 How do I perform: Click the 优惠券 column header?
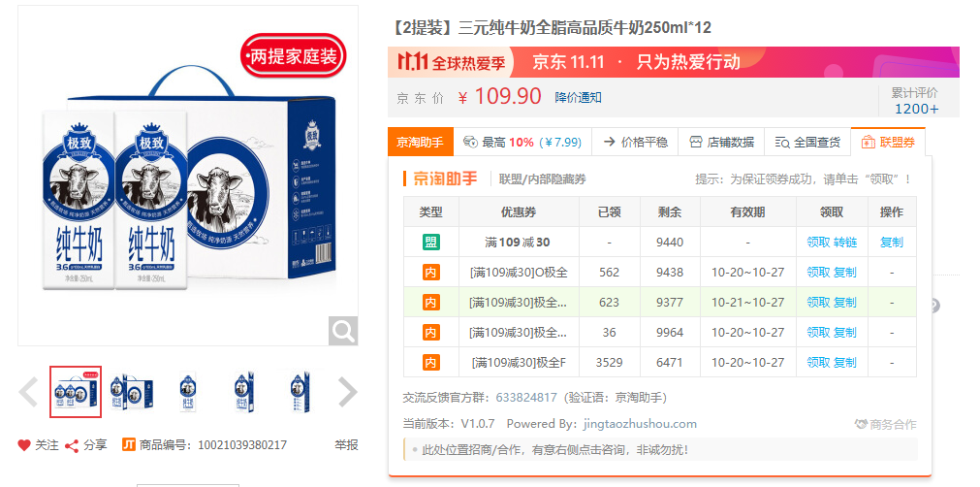519,211
